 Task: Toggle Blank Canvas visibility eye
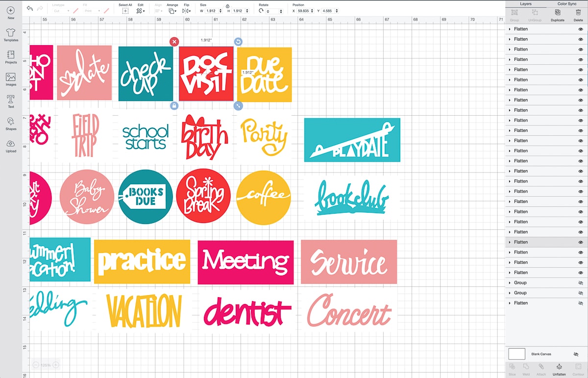(x=576, y=354)
